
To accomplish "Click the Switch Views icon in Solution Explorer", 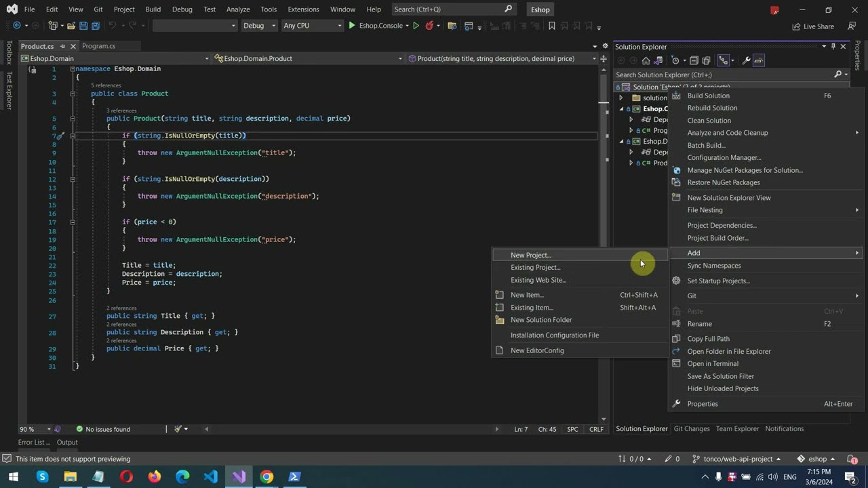I will pyautogui.click(x=658, y=60).
